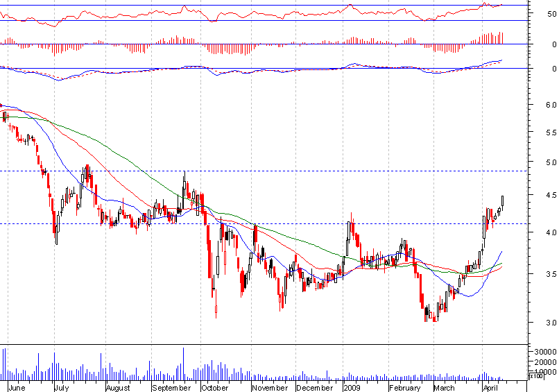Click the September month label
This screenshot has width=559, height=392.
pos(171,388)
